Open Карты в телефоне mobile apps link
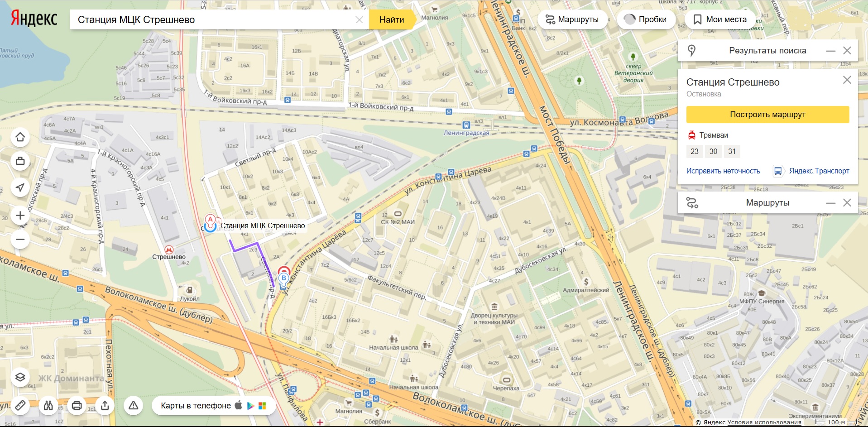Image resolution: width=868 pixels, height=427 pixels. (x=213, y=405)
